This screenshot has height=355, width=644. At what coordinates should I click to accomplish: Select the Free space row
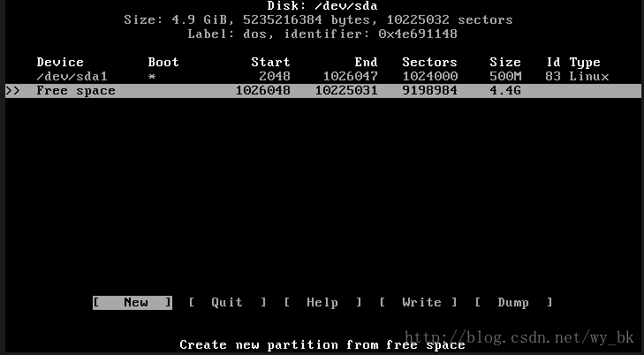322,91
